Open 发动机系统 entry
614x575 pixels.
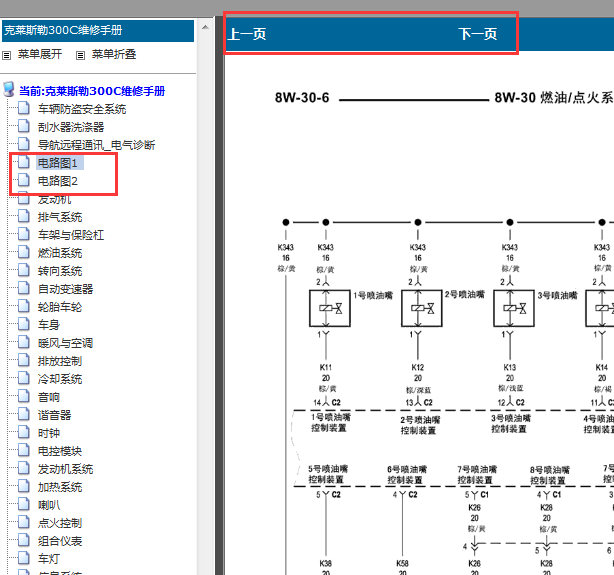(65, 469)
